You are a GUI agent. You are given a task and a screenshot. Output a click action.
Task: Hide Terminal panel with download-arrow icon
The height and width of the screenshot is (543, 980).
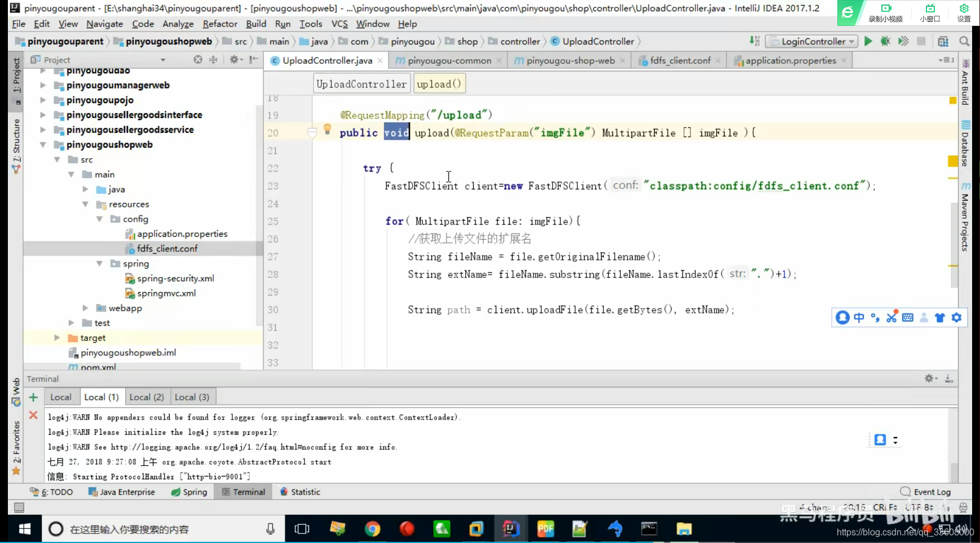(x=949, y=378)
